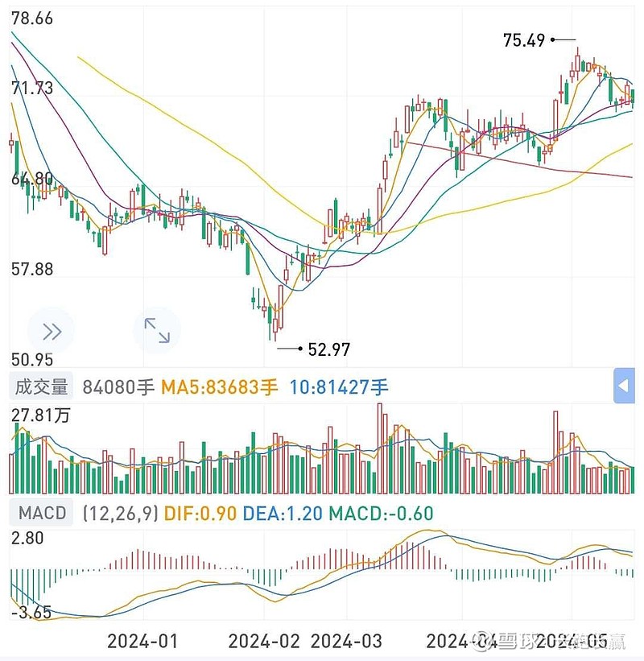Click the blue left-arrow side tab
Image resolution: width=644 pixels, height=661 pixels.
click(624, 386)
